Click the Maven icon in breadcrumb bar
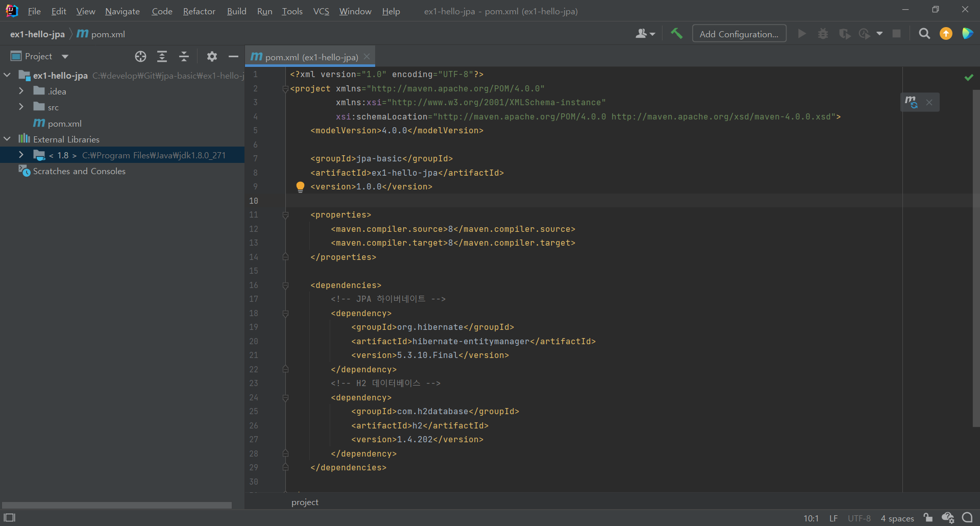 pyautogui.click(x=82, y=34)
